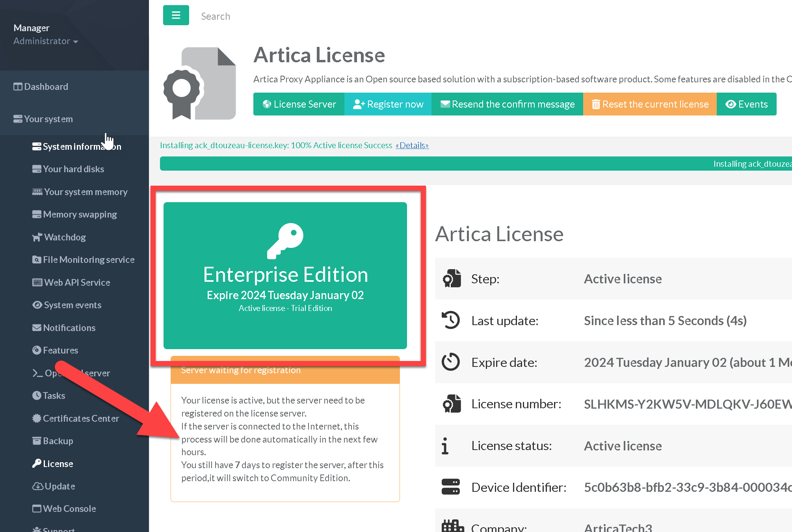The height and width of the screenshot is (532, 792).
Task: Click Reset the current license button
Action: (650, 104)
